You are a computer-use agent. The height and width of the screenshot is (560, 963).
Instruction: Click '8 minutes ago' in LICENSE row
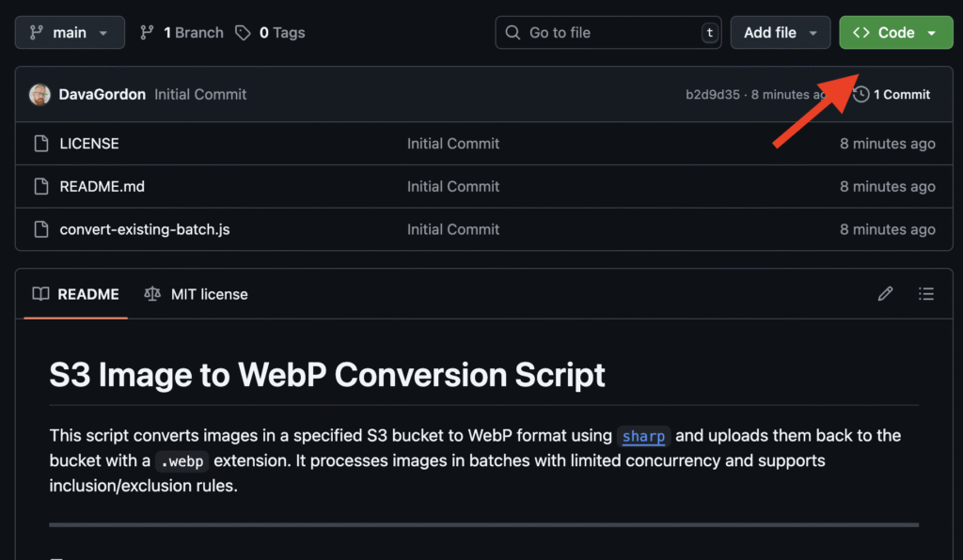coord(888,144)
